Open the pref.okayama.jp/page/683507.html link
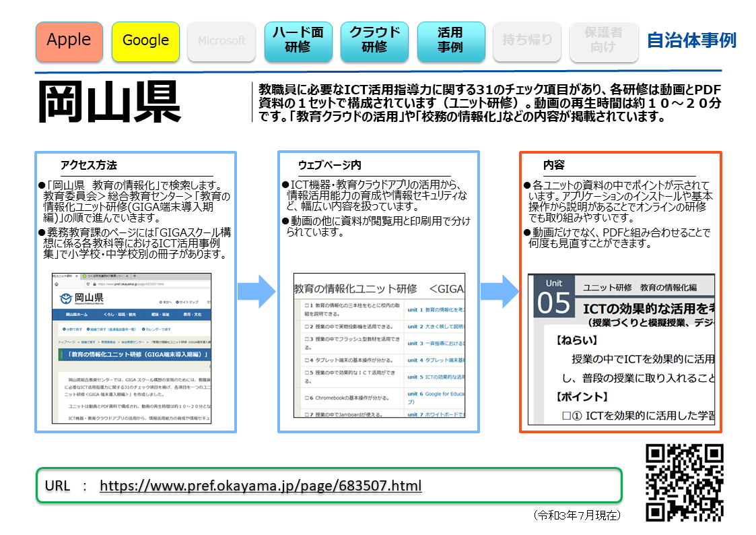 261,485
